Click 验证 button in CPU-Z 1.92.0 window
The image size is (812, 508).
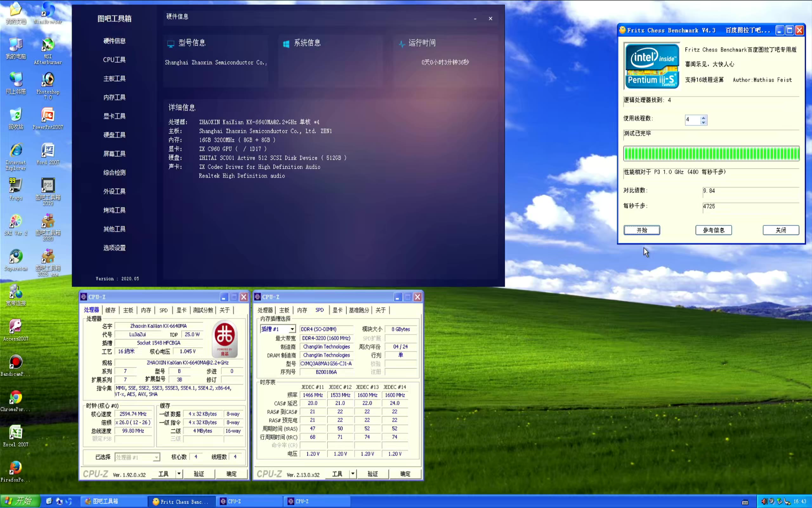[x=199, y=474]
